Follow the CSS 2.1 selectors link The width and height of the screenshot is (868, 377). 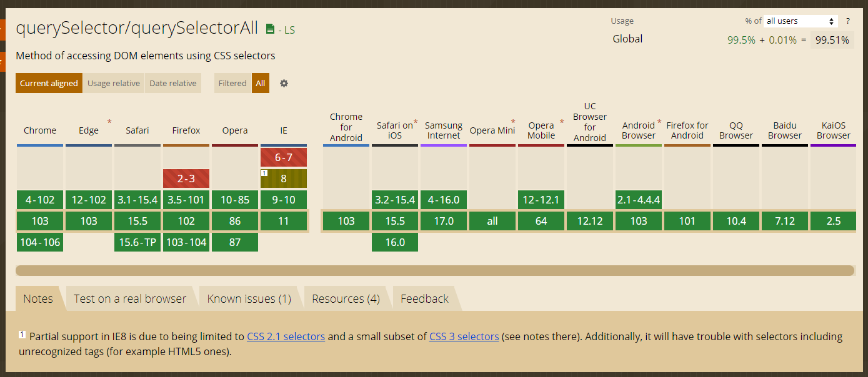coord(286,336)
